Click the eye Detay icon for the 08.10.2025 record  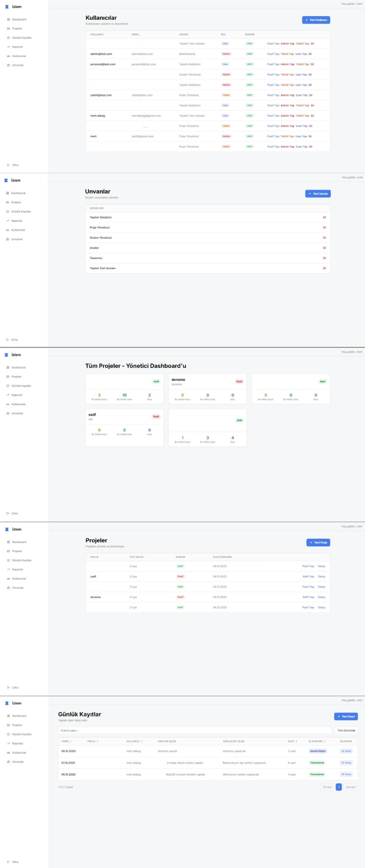pyautogui.click(x=343, y=751)
